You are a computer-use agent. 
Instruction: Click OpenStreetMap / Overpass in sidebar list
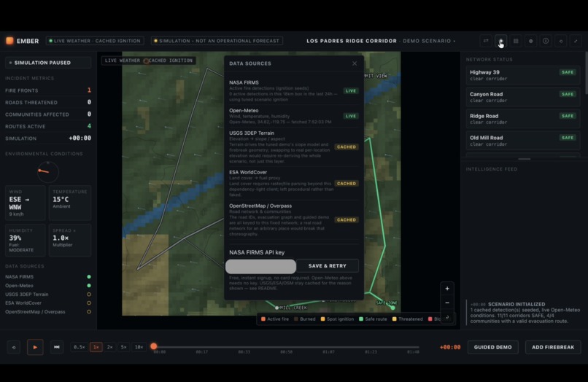(48, 312)
